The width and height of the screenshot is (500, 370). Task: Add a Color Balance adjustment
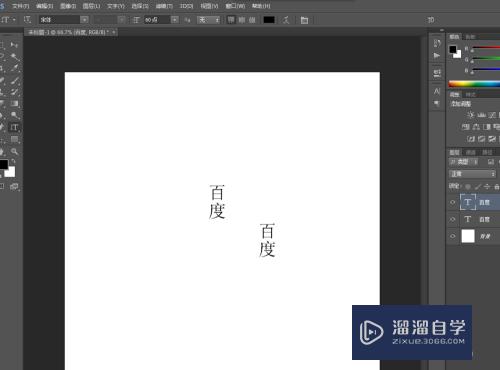pos(476,127)
